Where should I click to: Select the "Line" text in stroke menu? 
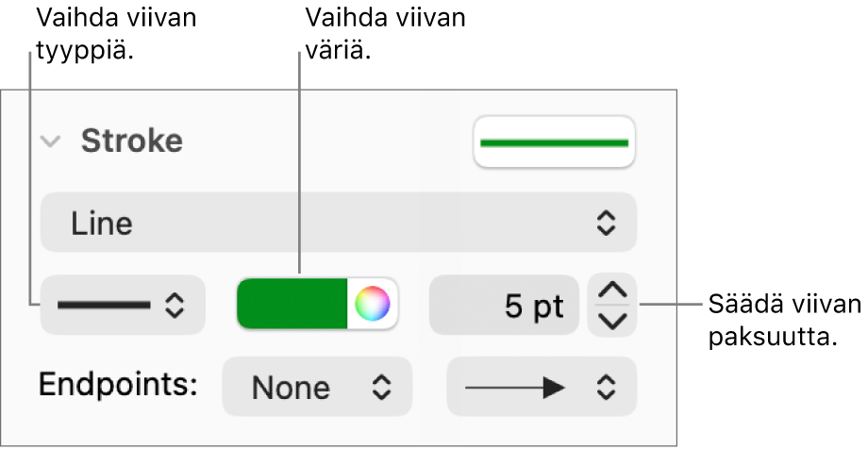pyautogui.click(x=102, y=224)
